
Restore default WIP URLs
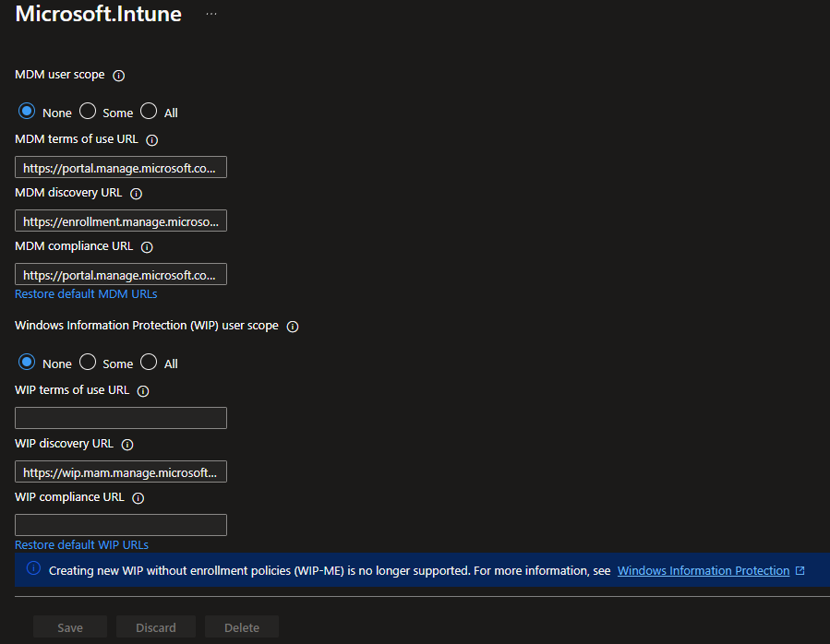pyautogui.click(x=81, y=544)
